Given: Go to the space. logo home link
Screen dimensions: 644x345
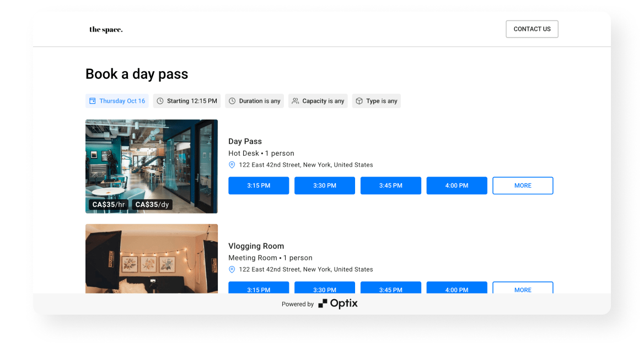Looking at the screenshot, I should 106,30.
